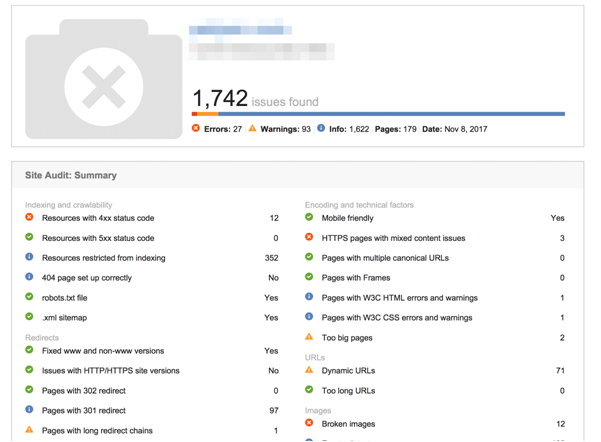This screenshot has width=601, height=442.
Task: Click the blue segment of the issues bar
Action: 391,114
